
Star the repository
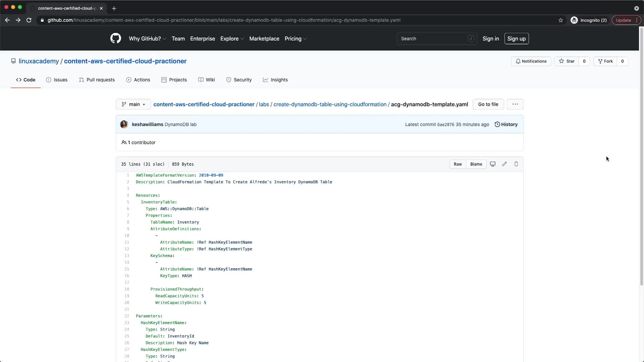(x=567, y=61)
